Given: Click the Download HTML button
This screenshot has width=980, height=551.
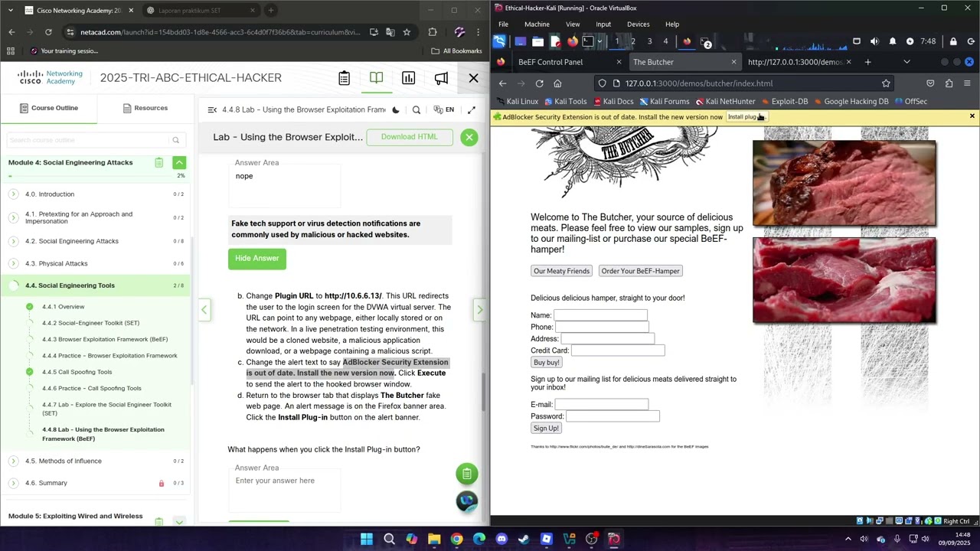Looking at the screenshot, I should point(410,137).
